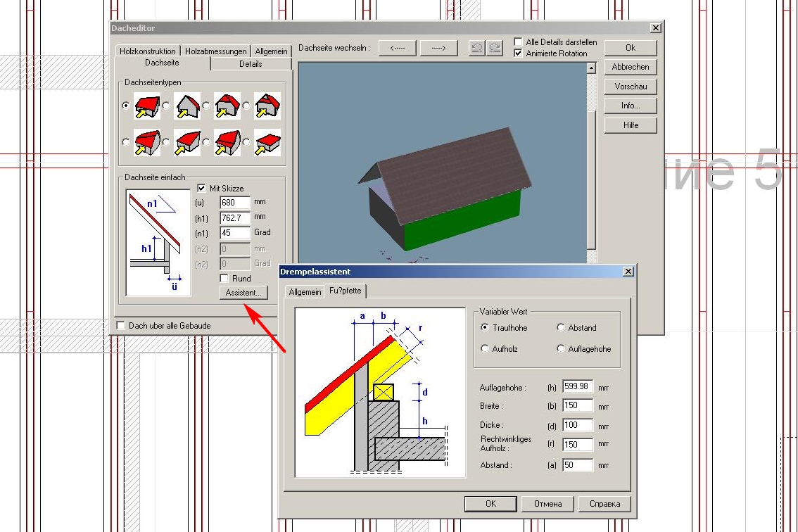Viewport: 798px width, 532px height.
Task: Switch to the Holzkonstruktion tab
Action: tap(148, 51)
